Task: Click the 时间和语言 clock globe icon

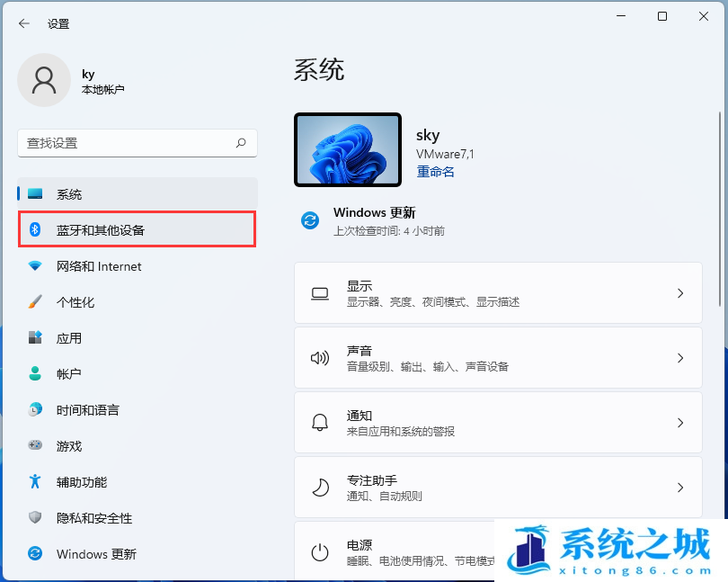Action: tap(35, 409)
